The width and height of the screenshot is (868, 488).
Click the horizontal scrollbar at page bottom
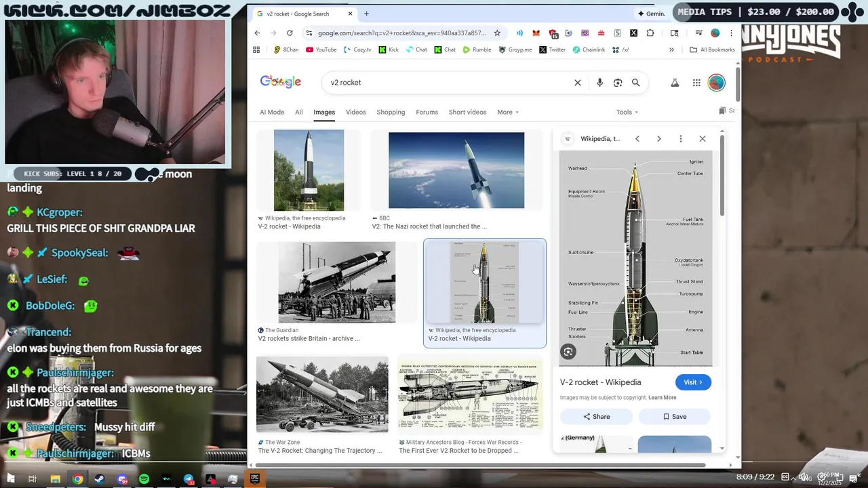click(480, 465)
